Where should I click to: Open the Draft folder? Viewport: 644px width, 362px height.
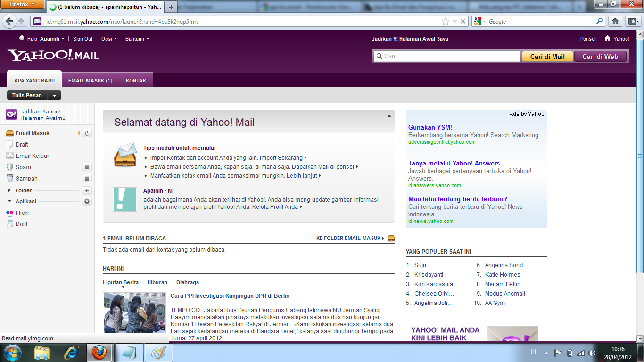(x=22, y=145)
